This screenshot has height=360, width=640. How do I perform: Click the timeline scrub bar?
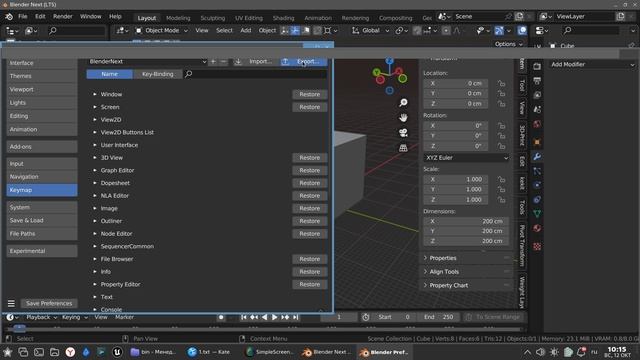point(263,328)
